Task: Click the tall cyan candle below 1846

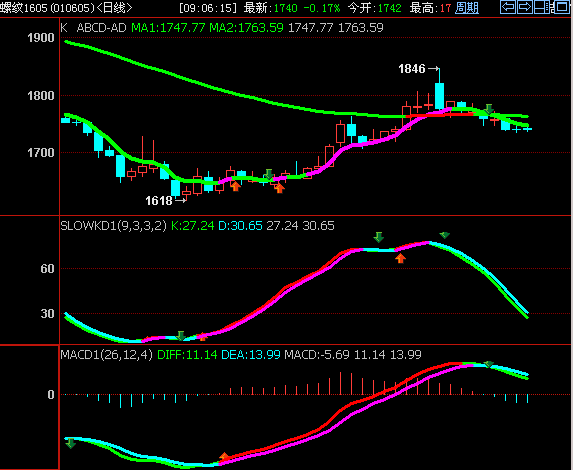Action: click(440, 96)
